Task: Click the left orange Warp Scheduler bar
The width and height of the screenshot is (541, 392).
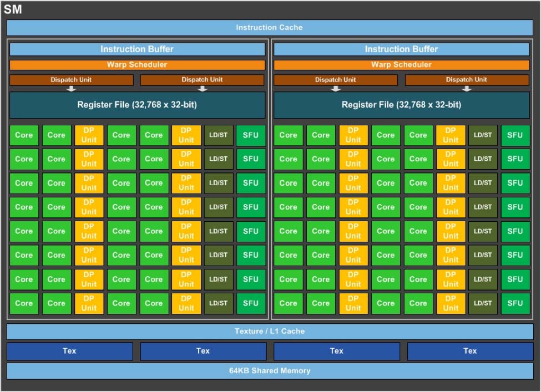Action: point(136,65)
